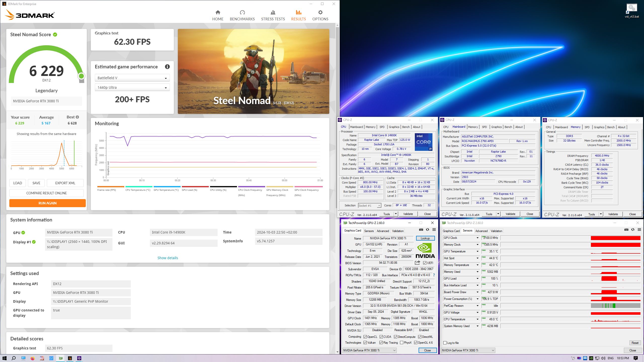644x362 pixels.
Task: Go to the BENCHMARKS section
Action: pos(242,15)
